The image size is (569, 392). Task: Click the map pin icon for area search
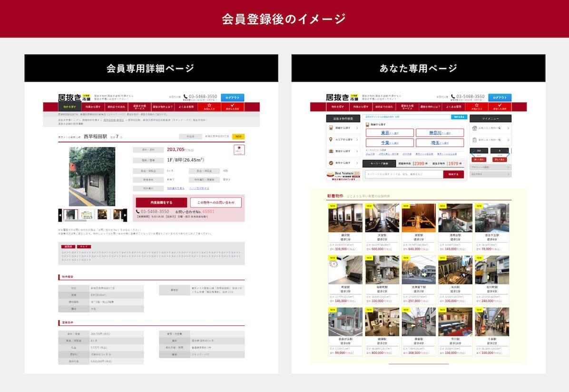click(x=330, y=139)
